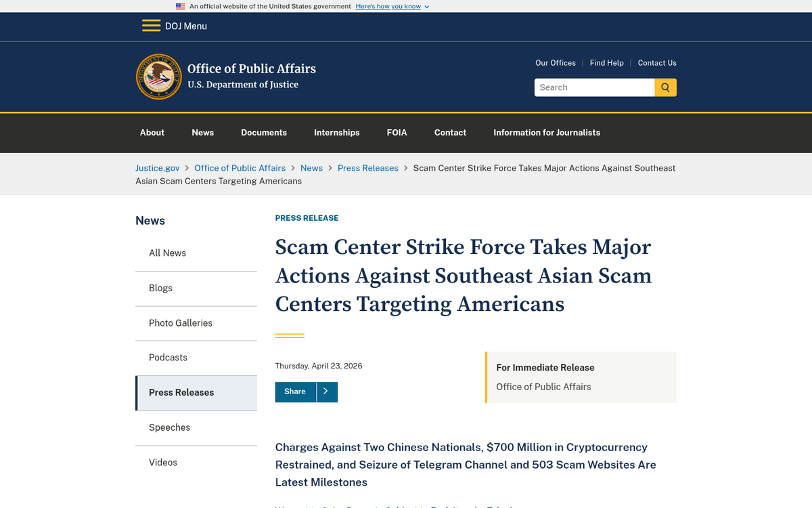Expand the 'Here's how you know' disclosure

click(392, 6)
